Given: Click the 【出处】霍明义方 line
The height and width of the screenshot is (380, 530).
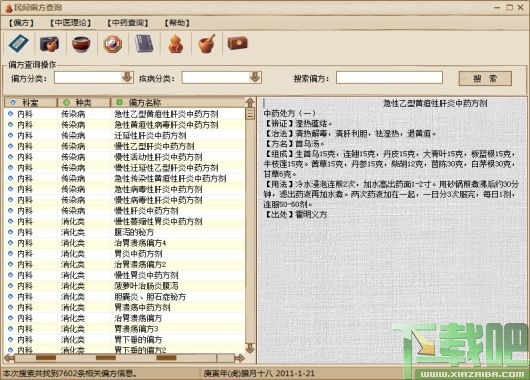Looking at the screenshot, I should pos(295,214).
